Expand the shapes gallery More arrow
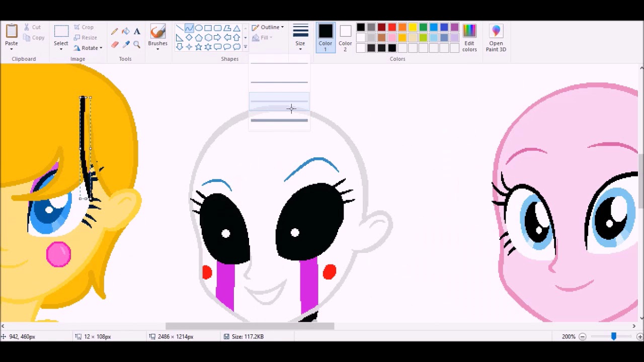Viewport: 644px width, 362px height. point(245,47)
